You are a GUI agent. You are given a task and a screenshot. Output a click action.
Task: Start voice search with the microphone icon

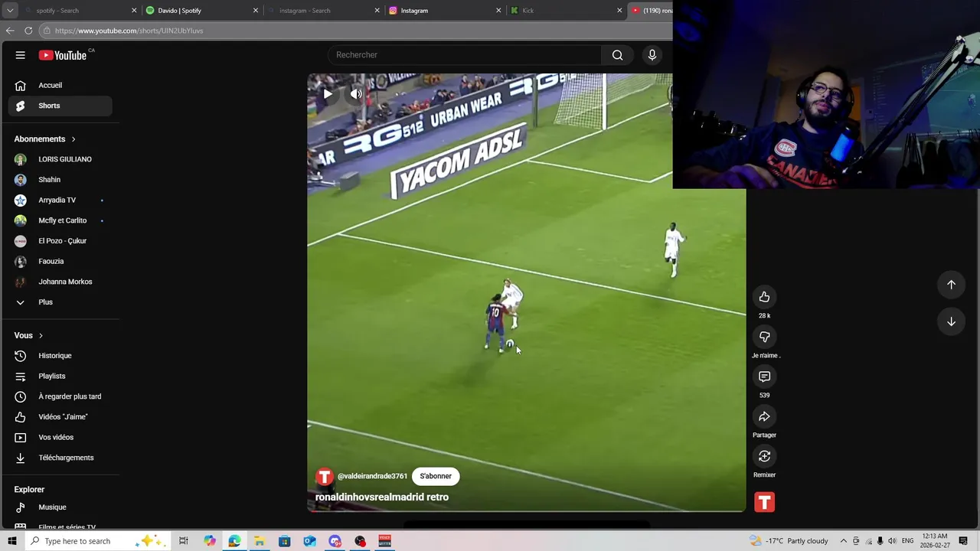click(652, 55)
